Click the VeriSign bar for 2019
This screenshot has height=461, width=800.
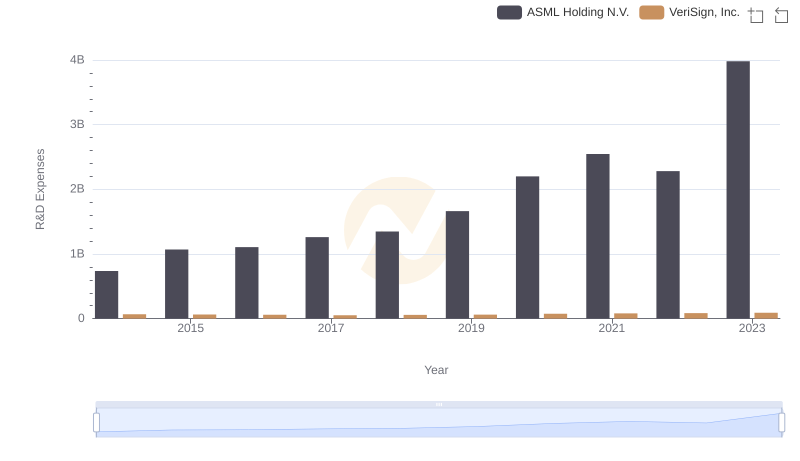point(485,316)
